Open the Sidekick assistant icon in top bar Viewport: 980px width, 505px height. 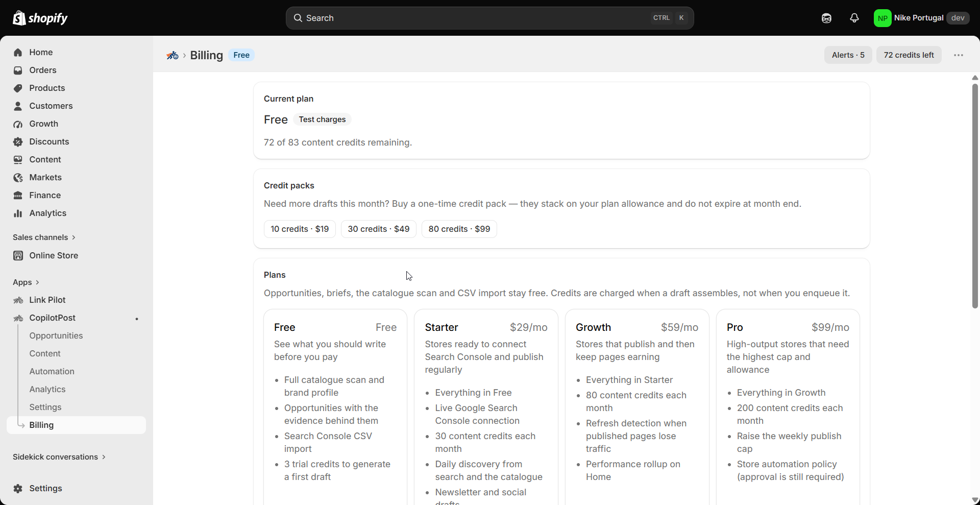tap(826, 18)
